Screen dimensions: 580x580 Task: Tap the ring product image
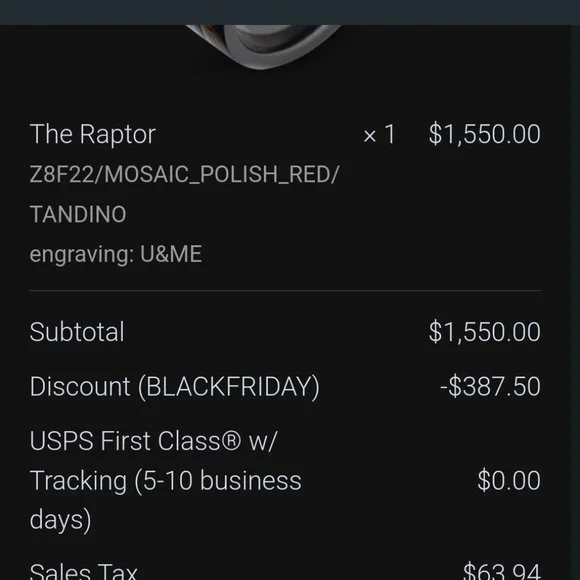click(262, 47)
